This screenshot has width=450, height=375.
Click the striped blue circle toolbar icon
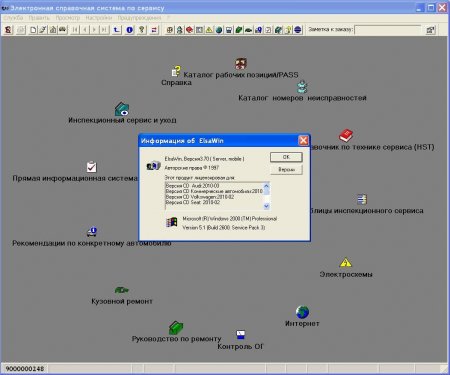coord(298,30)
